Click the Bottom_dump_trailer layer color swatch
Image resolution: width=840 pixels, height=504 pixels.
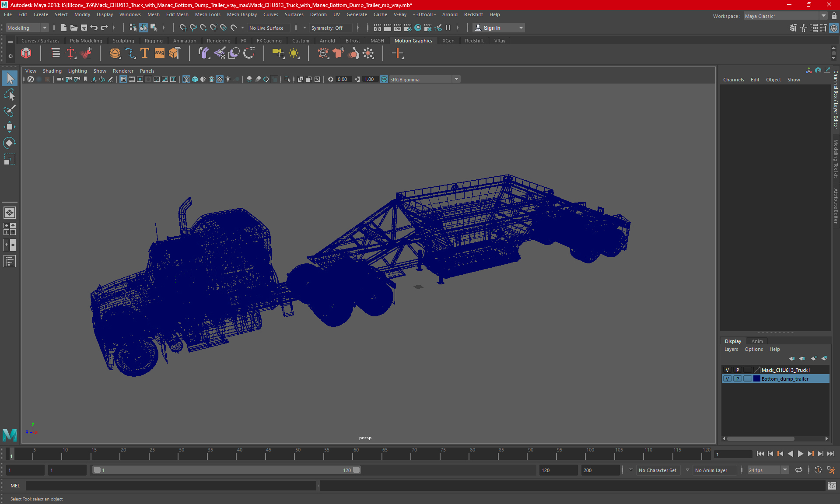coord(756,379)
